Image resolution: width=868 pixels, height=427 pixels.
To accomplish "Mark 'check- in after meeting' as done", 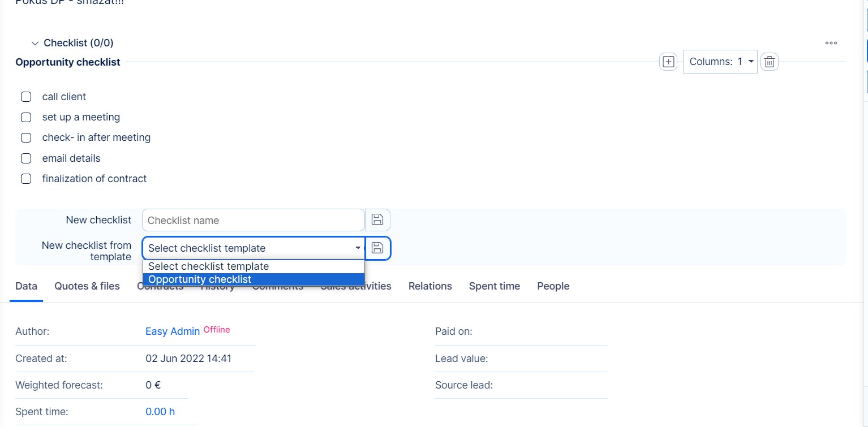I will tap(26, 137).
